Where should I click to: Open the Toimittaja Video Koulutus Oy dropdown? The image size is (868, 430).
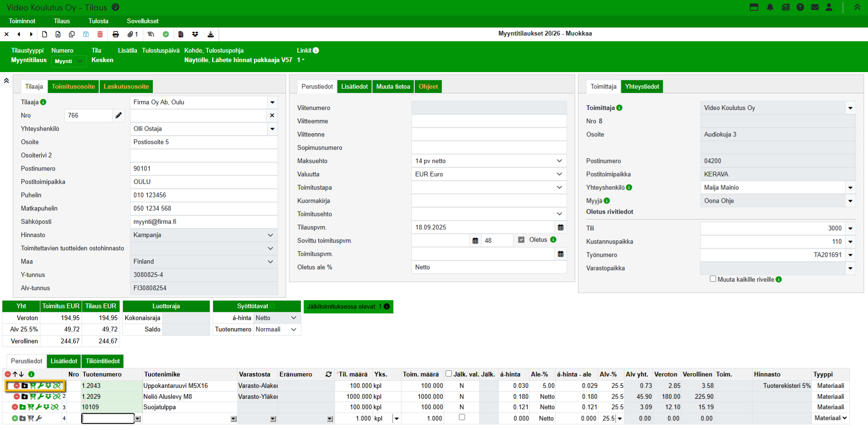850,108
